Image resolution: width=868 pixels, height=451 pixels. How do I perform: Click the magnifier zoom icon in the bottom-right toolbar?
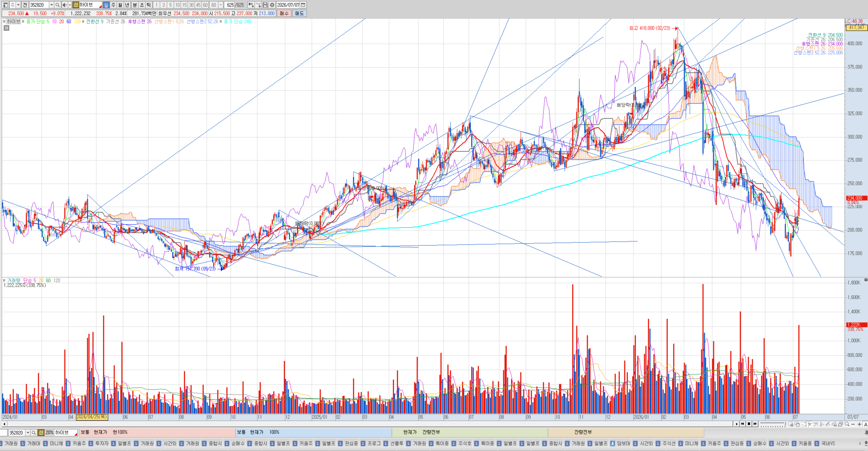tap(847, 424)
